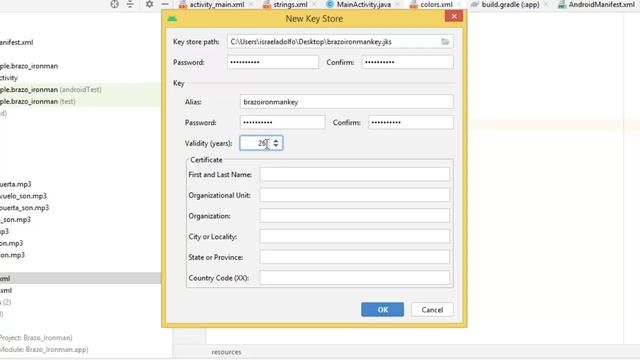Viewport: 640px width, 360px height.
Task: Switch to MainActivity.java tab
Action: 364,4
